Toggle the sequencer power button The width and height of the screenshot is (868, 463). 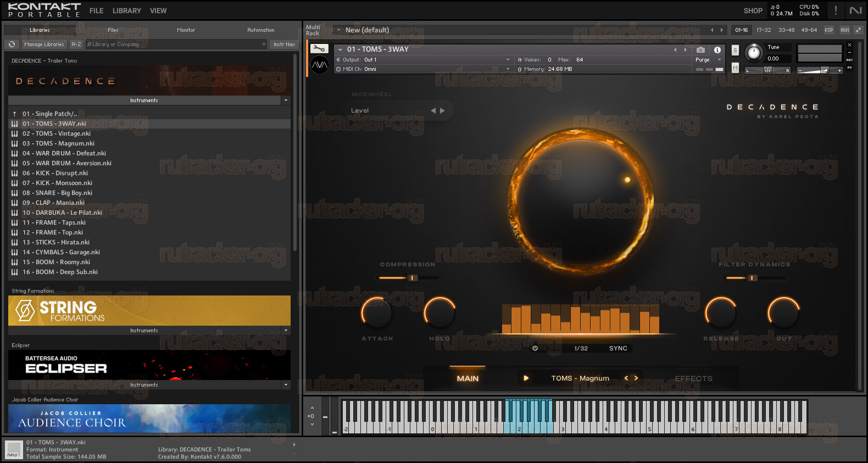[535, 348]
